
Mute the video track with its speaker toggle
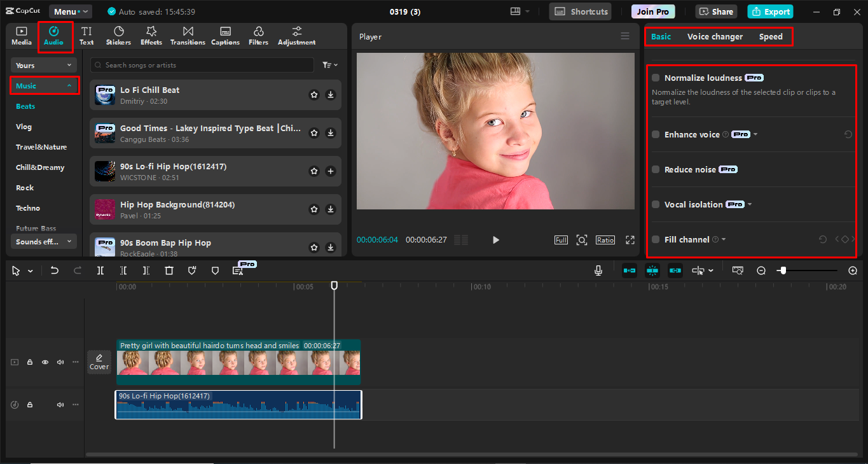[x=60, y=362]
